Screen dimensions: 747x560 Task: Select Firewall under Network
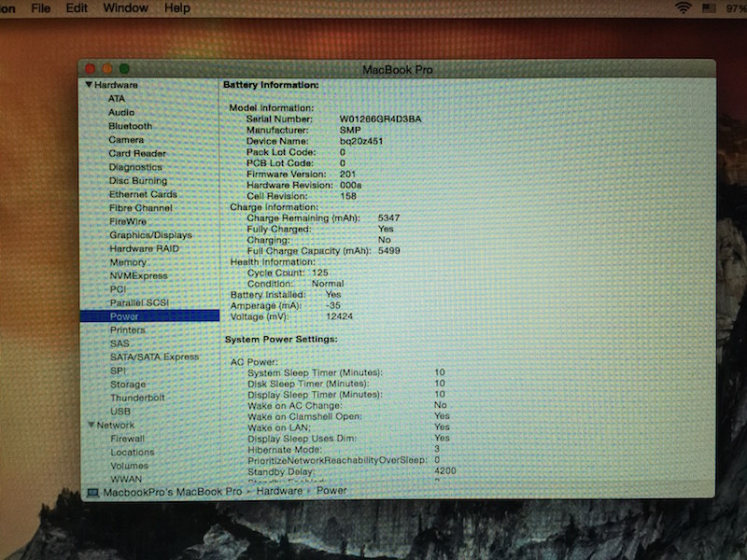tap(127, 439)
